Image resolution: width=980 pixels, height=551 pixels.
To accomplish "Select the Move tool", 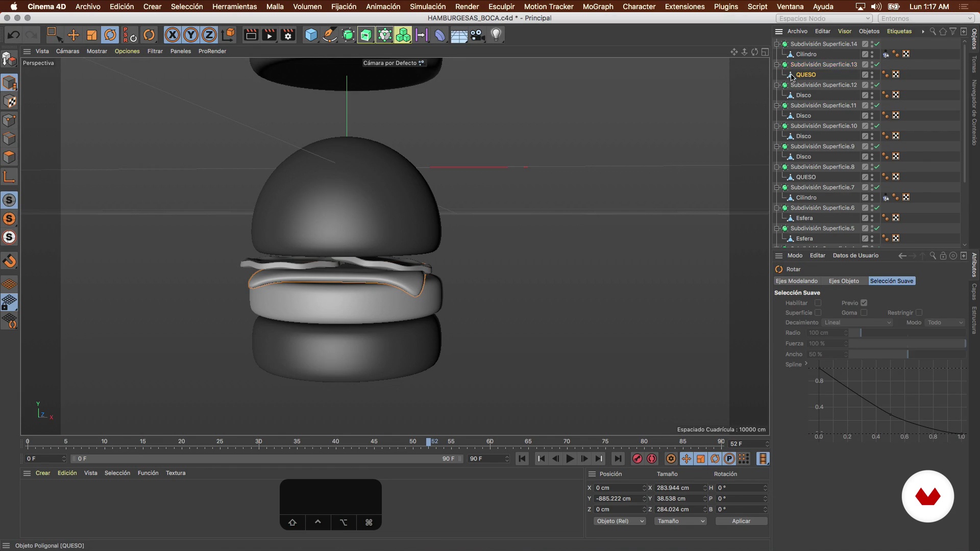I will (x=73, y=35).
